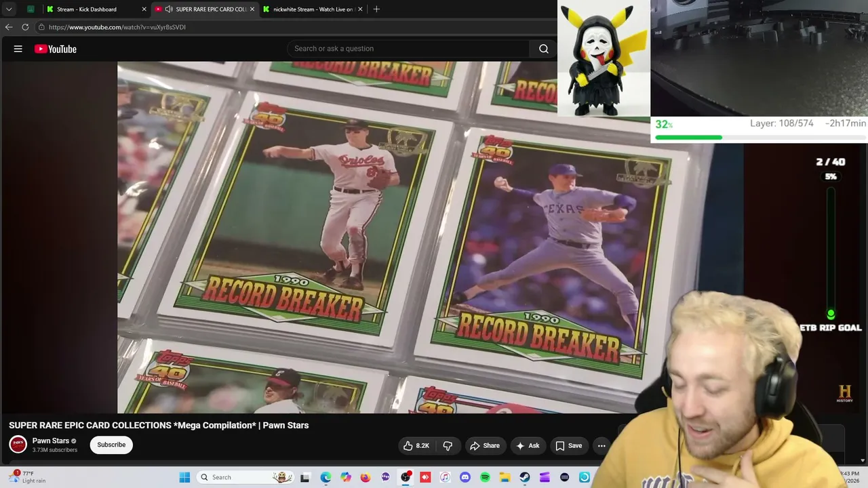
Task: Open the red app icon beside Apple Music
Action: pyautogui.click(x=425, y=477)
